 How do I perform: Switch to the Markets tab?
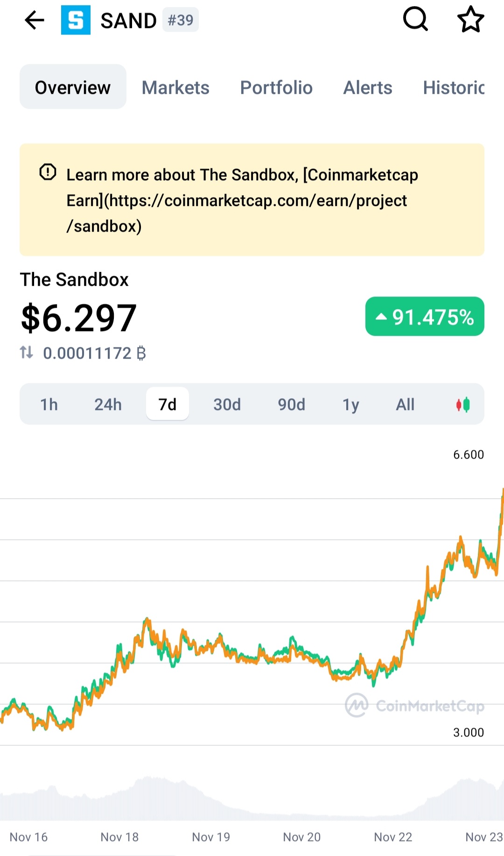click(x=175, y=87)
